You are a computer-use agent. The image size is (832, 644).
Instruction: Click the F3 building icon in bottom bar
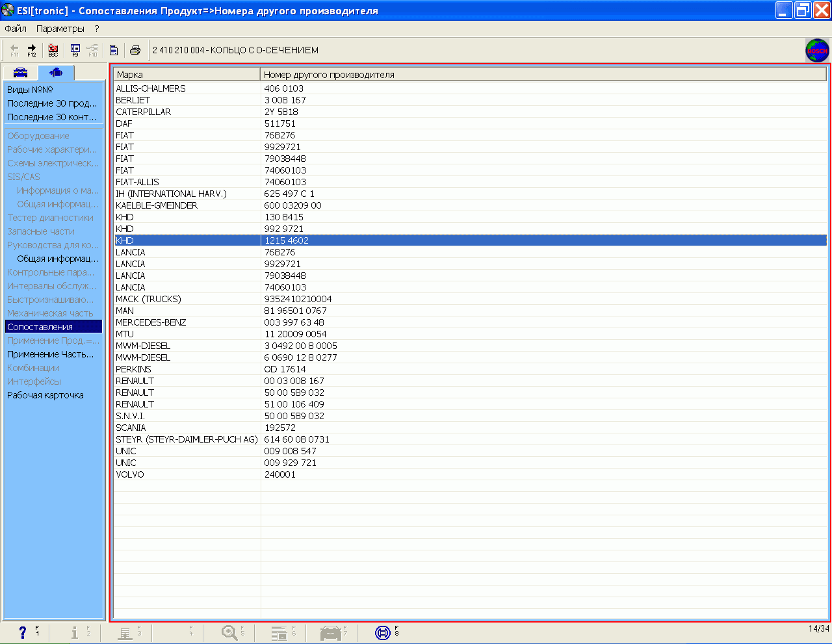[125, 632]
